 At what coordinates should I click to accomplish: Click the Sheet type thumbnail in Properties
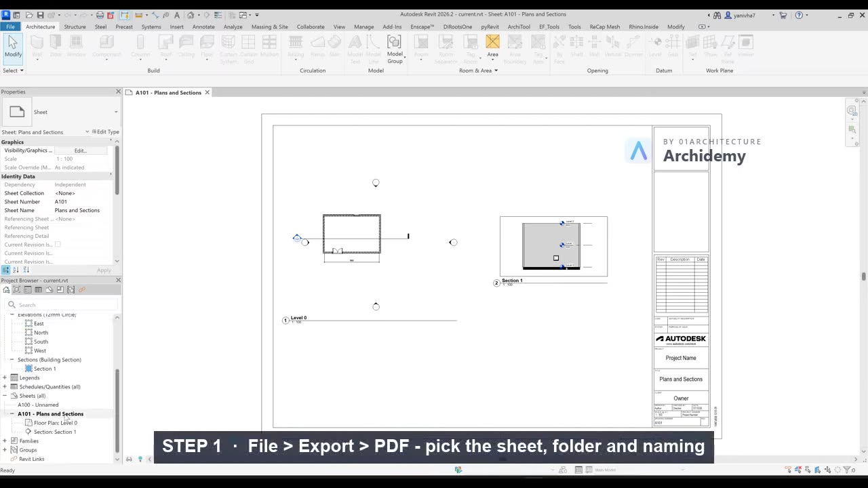pyautogui.click(x=17, y=113)
